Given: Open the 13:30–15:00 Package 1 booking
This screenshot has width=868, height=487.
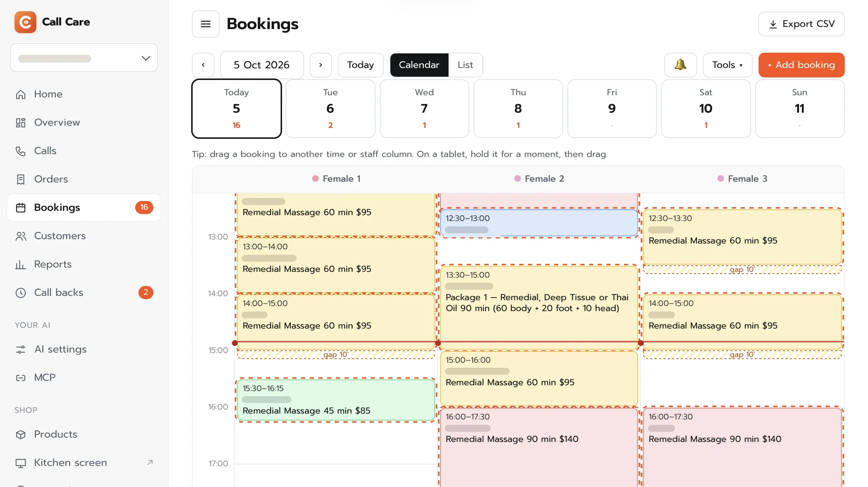Looking at the screenshot, I should tap(539, 307).
